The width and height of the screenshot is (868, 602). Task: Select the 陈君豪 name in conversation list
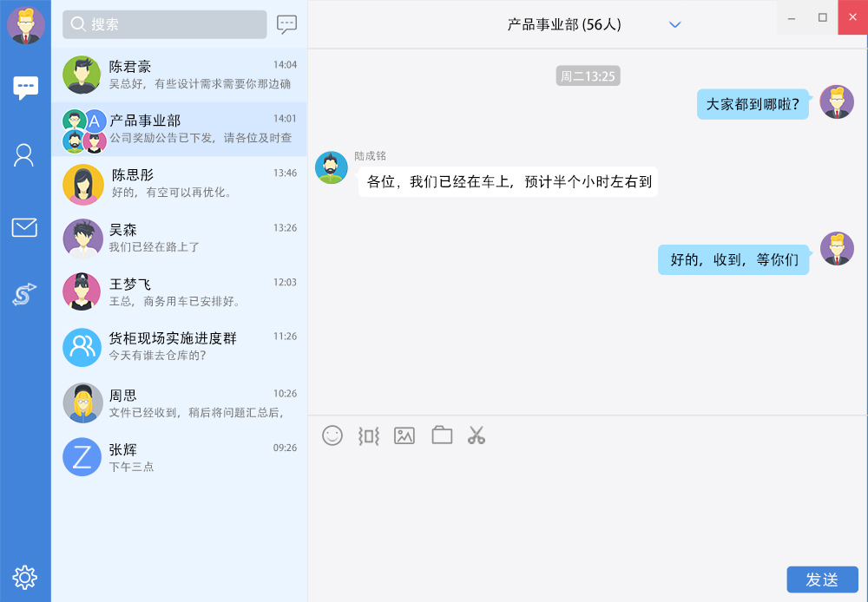coord(130,67)
